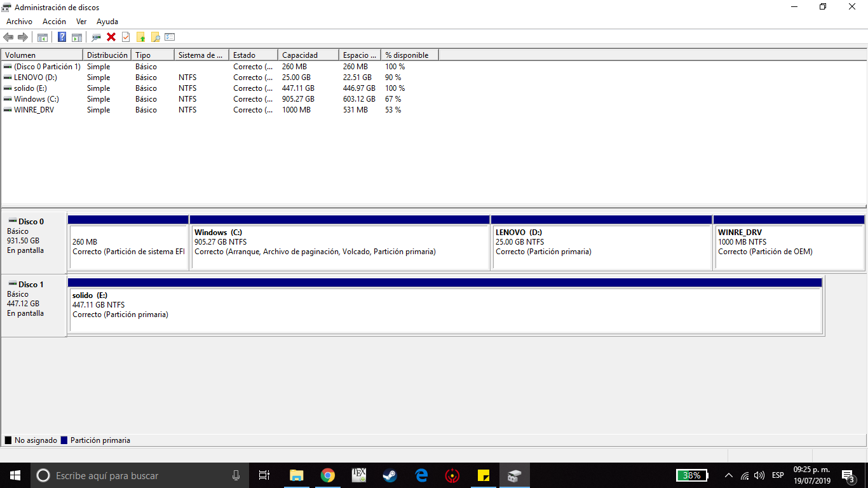868x488 pixels.
Task: Click the 446.97 GB free space cell
Action: click(359, 88)
